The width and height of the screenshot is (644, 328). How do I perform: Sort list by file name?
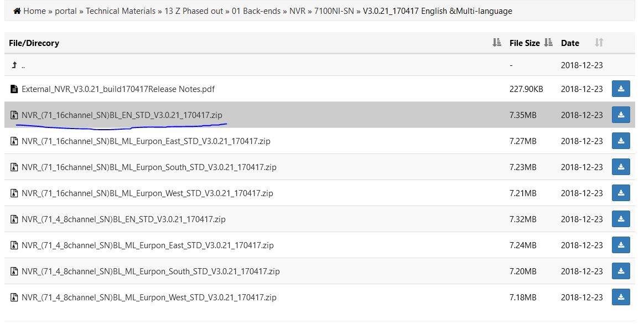496,43
